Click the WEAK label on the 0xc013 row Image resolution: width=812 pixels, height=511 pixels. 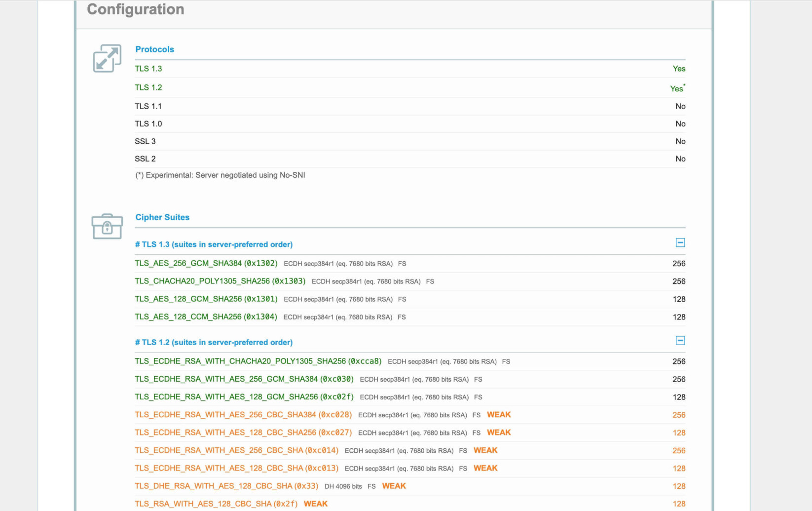[x=485, y=468]
